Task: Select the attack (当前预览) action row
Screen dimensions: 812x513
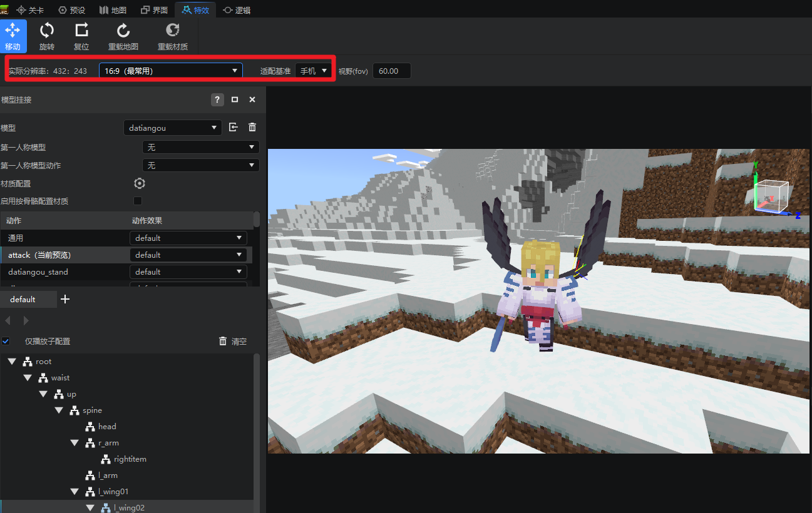Action: pos(126,255)
